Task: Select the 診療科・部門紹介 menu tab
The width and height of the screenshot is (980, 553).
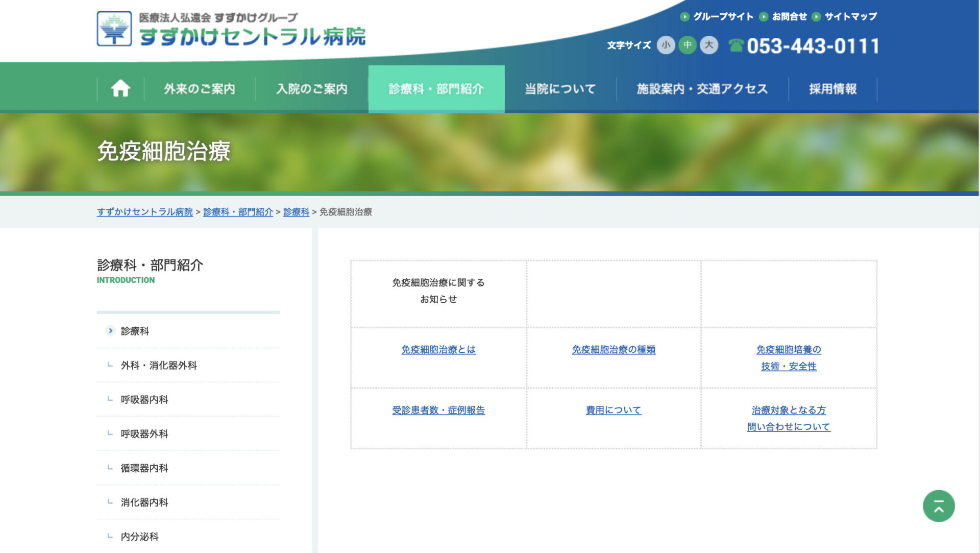Action: 436,89
